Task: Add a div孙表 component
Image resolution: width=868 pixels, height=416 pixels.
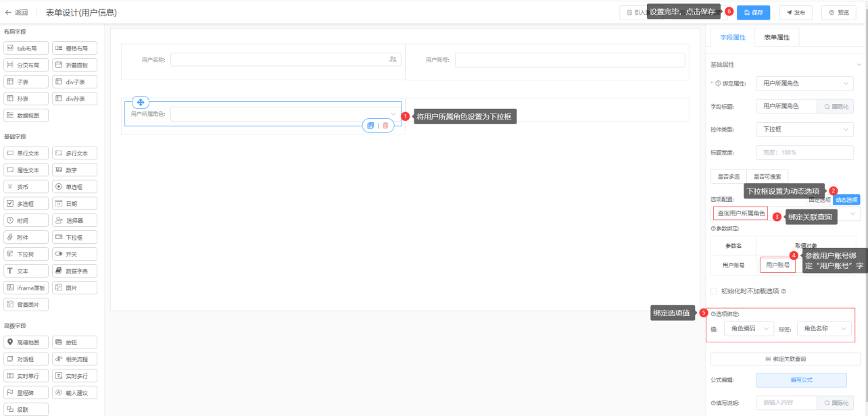Action: [74, 99]
